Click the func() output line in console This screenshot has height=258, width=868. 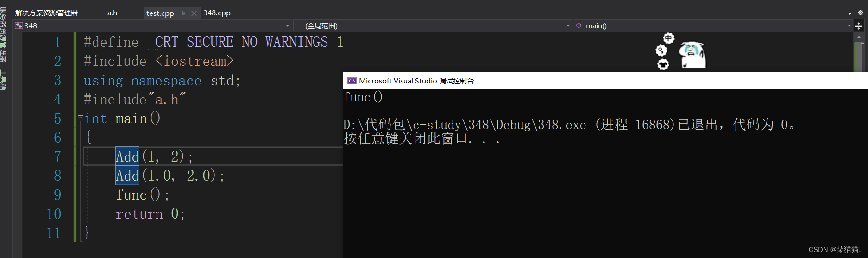(363, 97)
